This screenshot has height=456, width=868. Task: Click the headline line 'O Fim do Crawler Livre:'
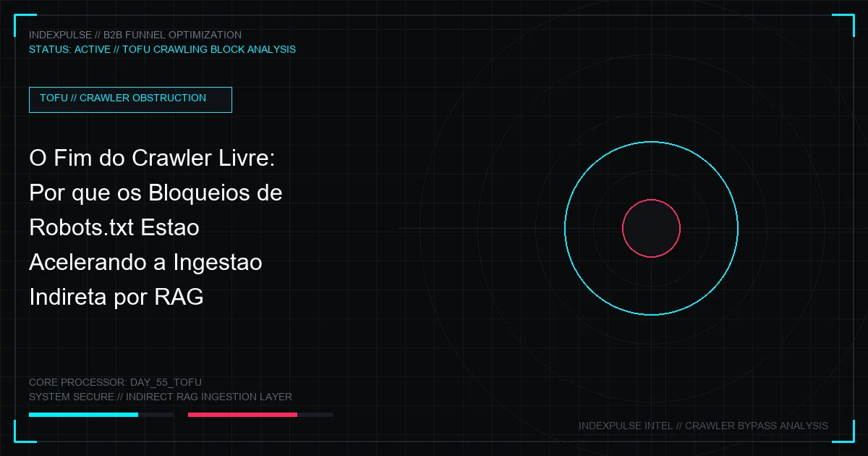pyautogui.click(x=152, y=159)
